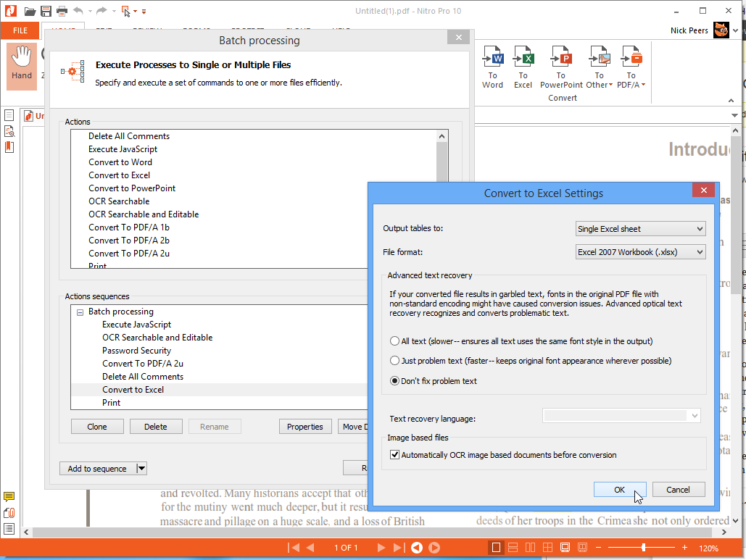Open the Bookmarks pane in left sidebar
The image size is (746, 560).
tap(9, 147)
